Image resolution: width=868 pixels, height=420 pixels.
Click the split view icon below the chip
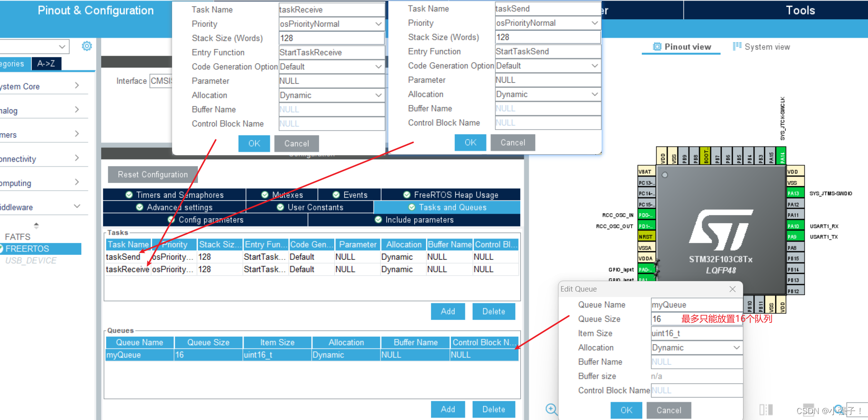click(x=766, y=410)
